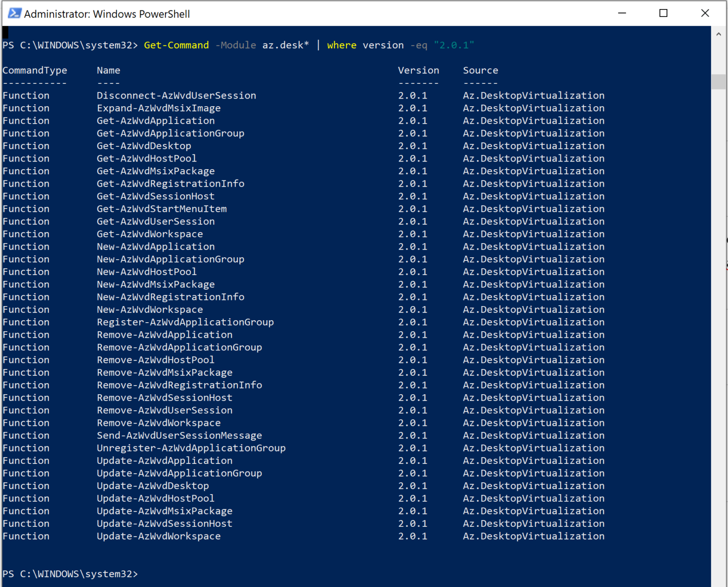Select the Remove-AzWvdMsixPackage entry
The image size is (728, 587).
click(x=164, y=372)
